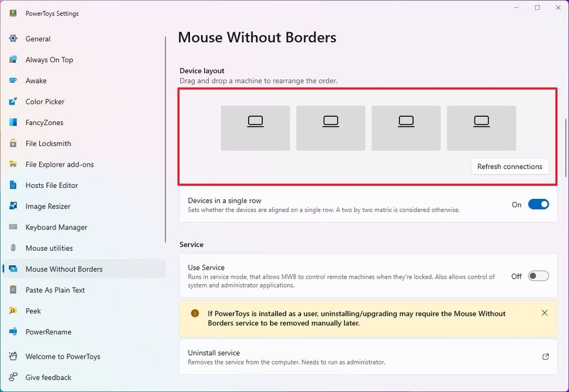Click the sidebar navigation scrollbar

pyautogui.click(x=166, y=140)
